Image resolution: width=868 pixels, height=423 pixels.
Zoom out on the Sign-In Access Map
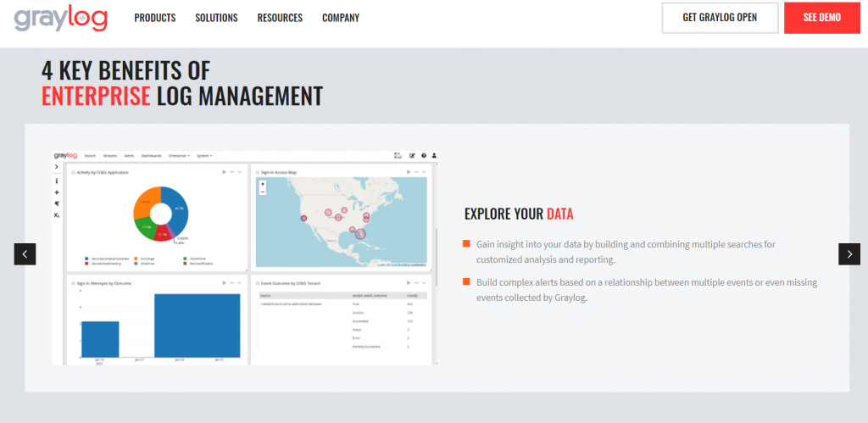point(263,192)
